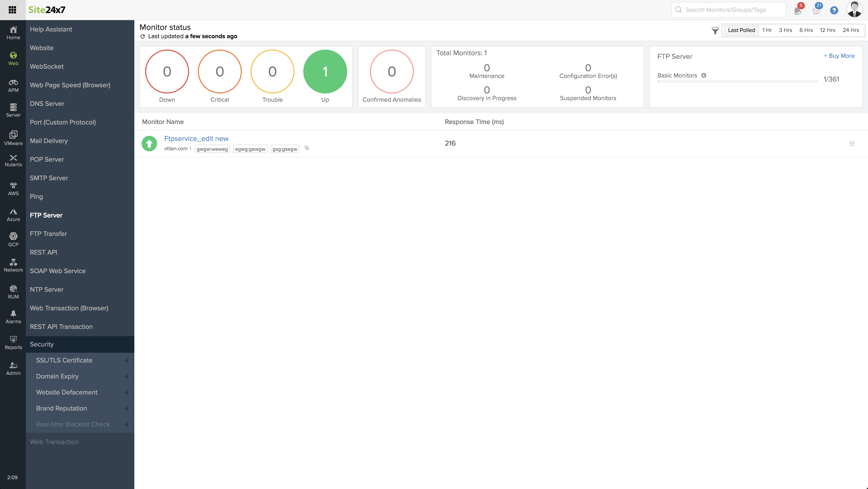
Task: Click the Buy More link
Action: 839,56
